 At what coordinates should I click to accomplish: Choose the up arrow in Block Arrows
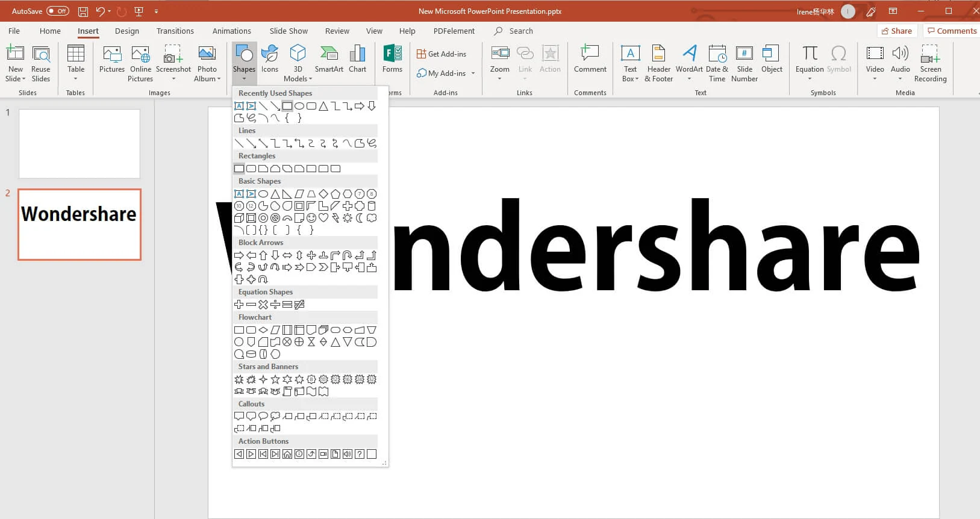pyautogui.click(x=263, y=255)
